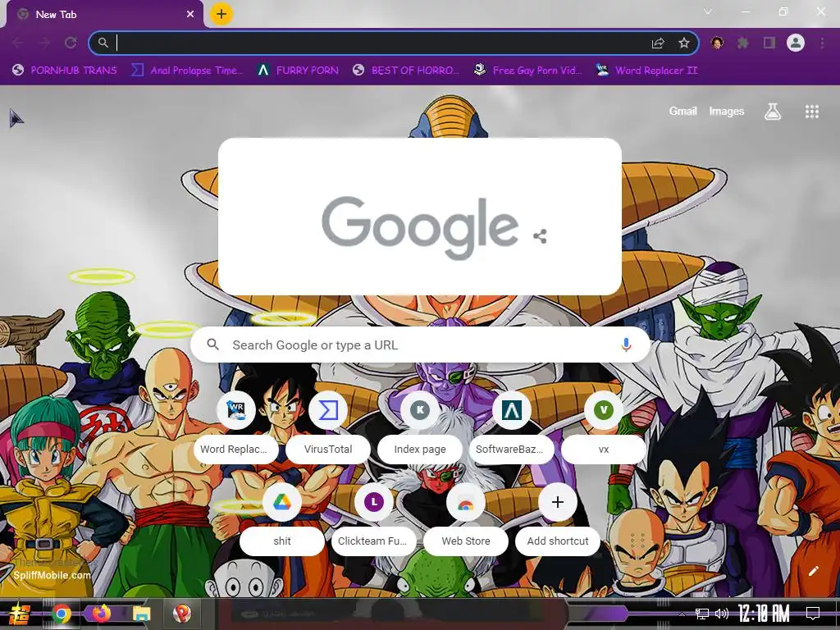The image size is (840, 630).
Task: Open the red P app in the taskbar
Action: [182, 614]
